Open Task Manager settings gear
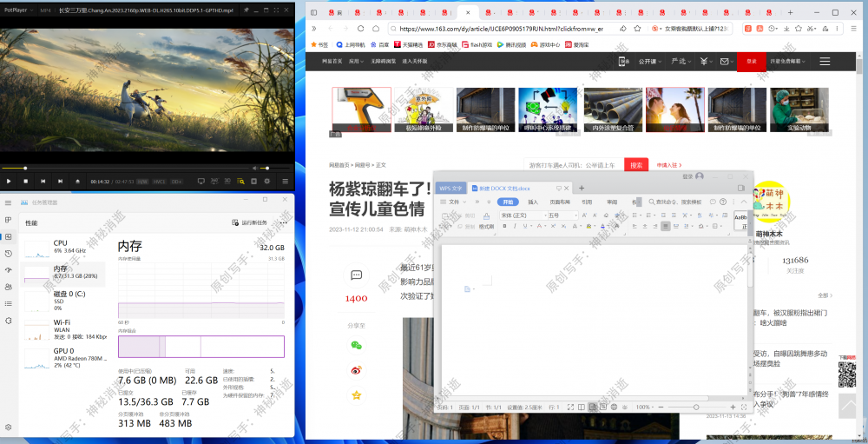This screenshot has height=444, width=868. 9,427
